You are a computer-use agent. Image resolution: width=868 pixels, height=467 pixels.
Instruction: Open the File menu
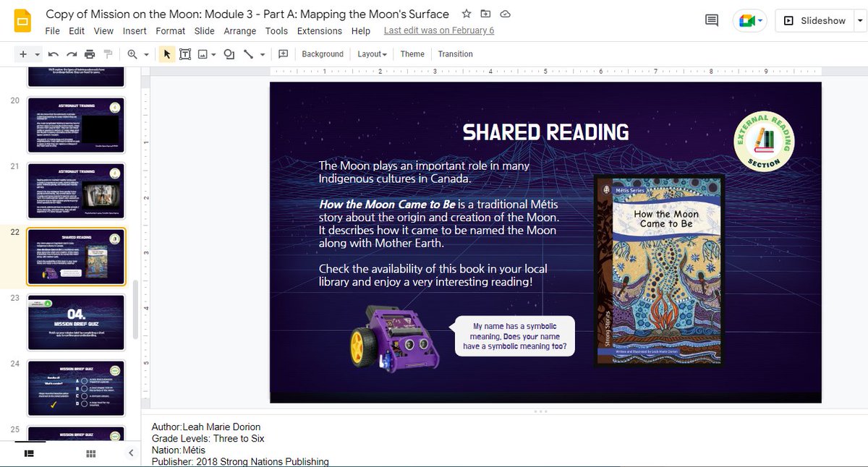click(52, 31)
